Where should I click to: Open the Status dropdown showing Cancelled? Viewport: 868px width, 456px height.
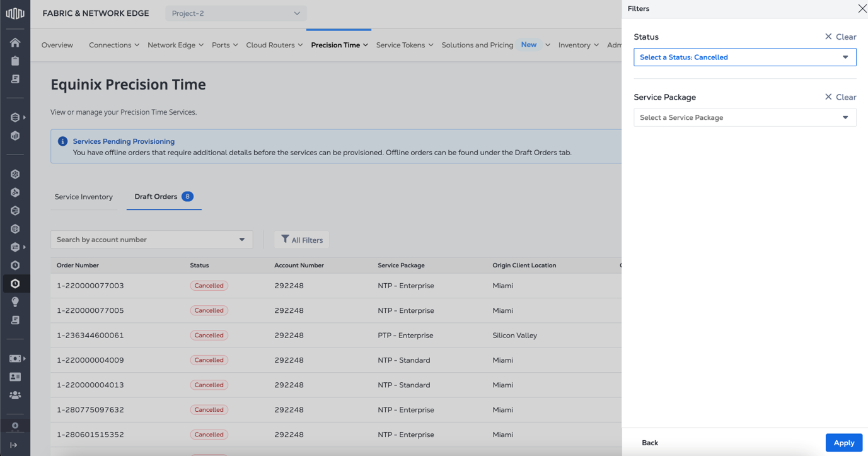(x=745, y=57)
